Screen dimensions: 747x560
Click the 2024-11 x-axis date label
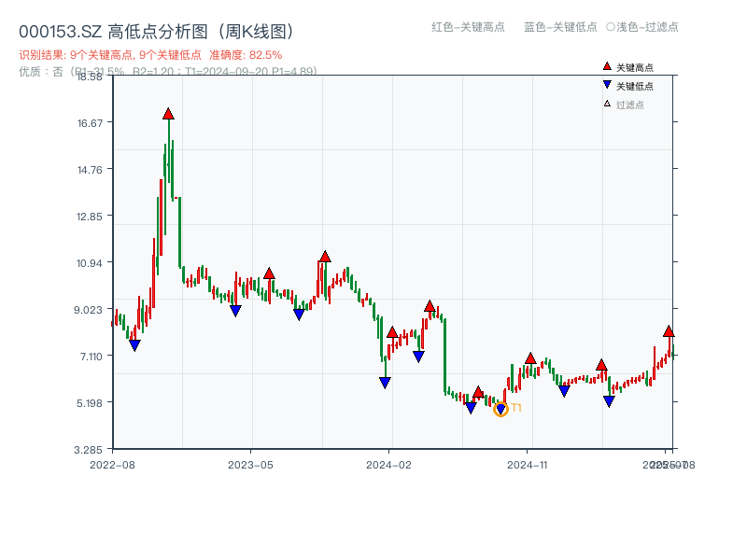pyautogui.click(x=529, y=462)
